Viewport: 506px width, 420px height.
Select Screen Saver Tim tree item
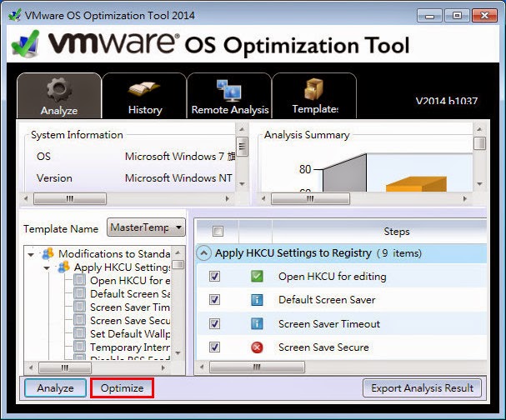pyautogui.click(x=130, y=307)
